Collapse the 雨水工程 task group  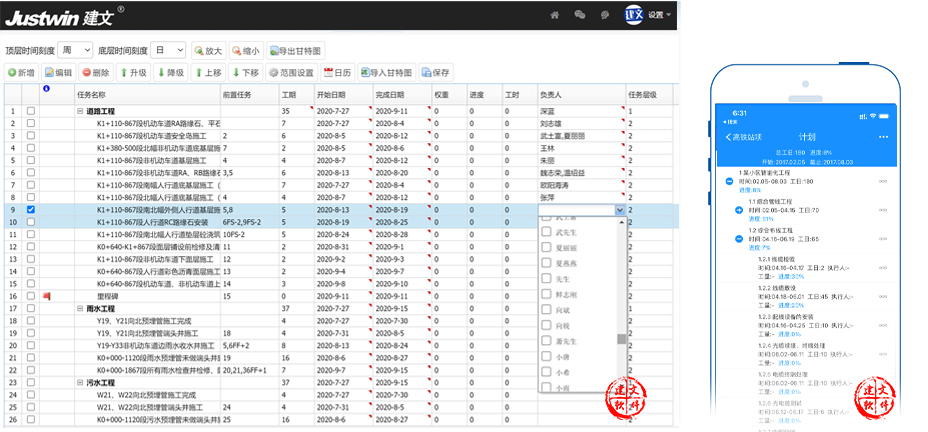tap(80, 309)
